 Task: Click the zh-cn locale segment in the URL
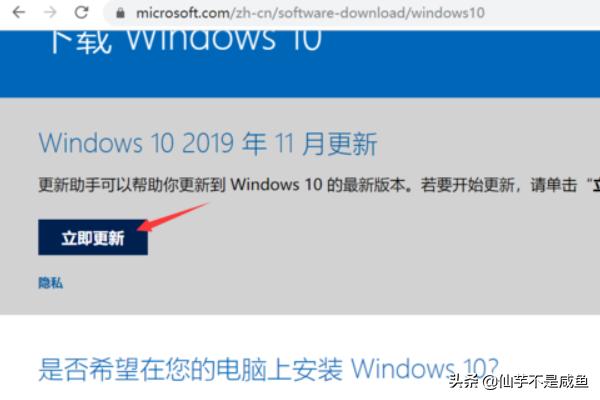[x=253, y=13]
